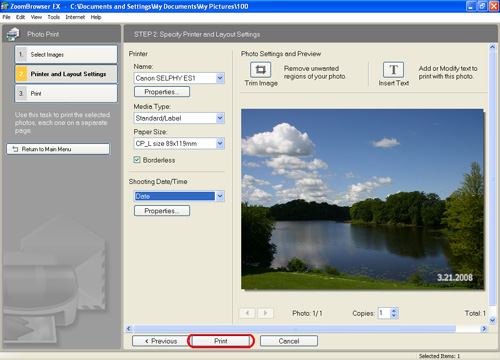Open the Paper Size dropdown
Viewport: 500px width, 360px height.
click(220, 143)
